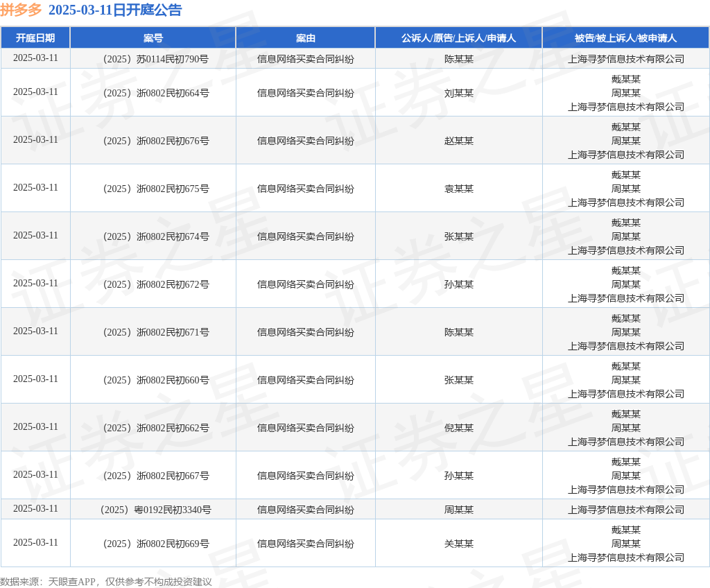
Task: Click the 数据来源 天眼查APP footer note
Action: pyautogui.click(x=106, y=582)
